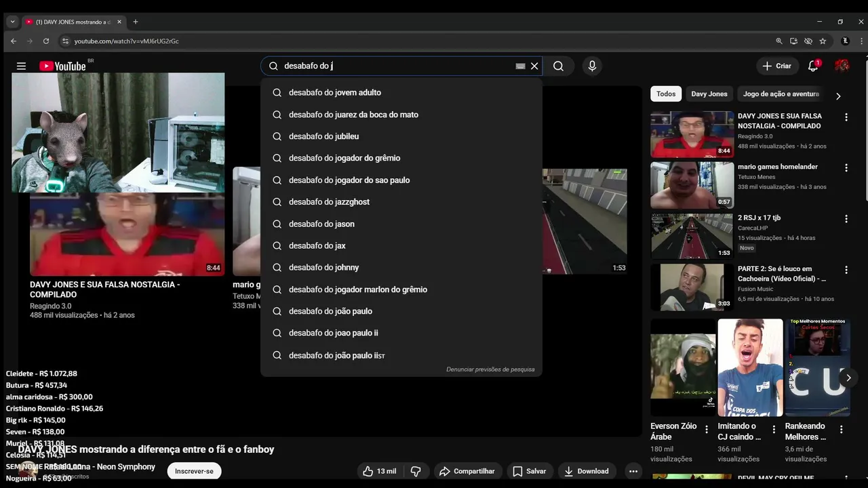Viewport: 868px width, 488px height.
Task: Pick suggestion desabafo do joão paulo
Action: [401, 311]
